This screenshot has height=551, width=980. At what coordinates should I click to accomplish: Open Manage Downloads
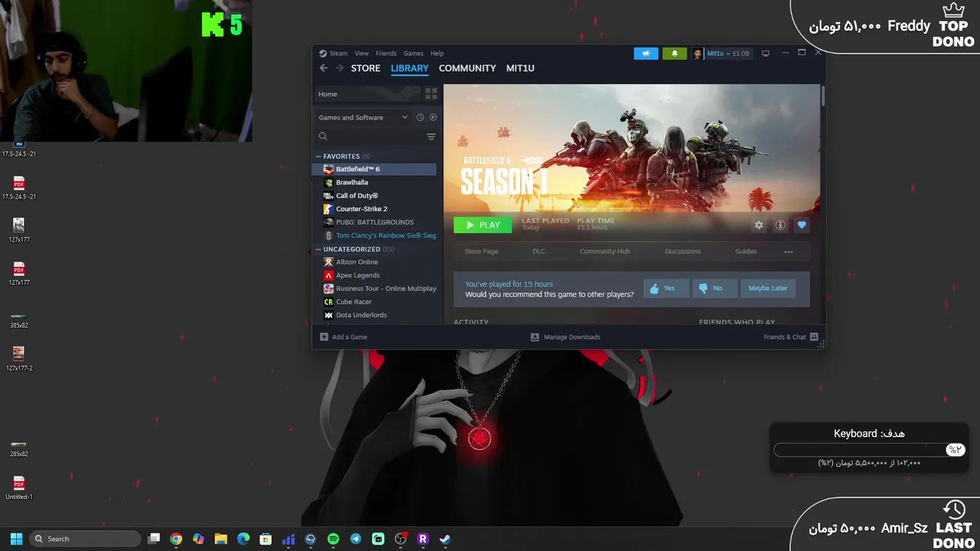[x=566, y=337]
